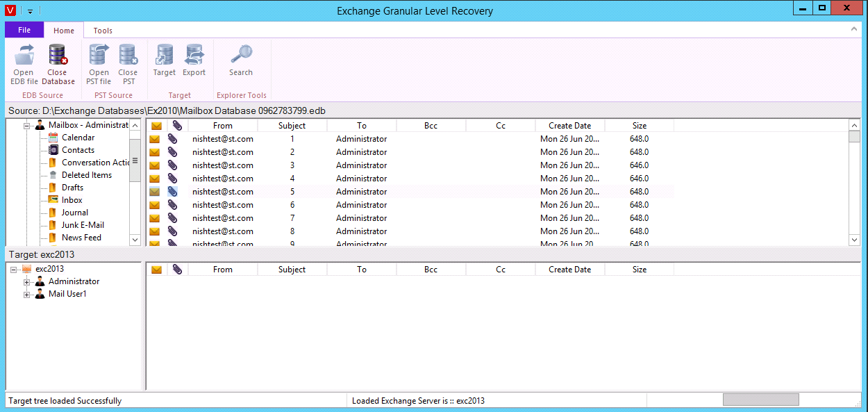Viewport: 868px width, 412px height.
Task: Switch to the Tools tab
Action: [103, 31]
